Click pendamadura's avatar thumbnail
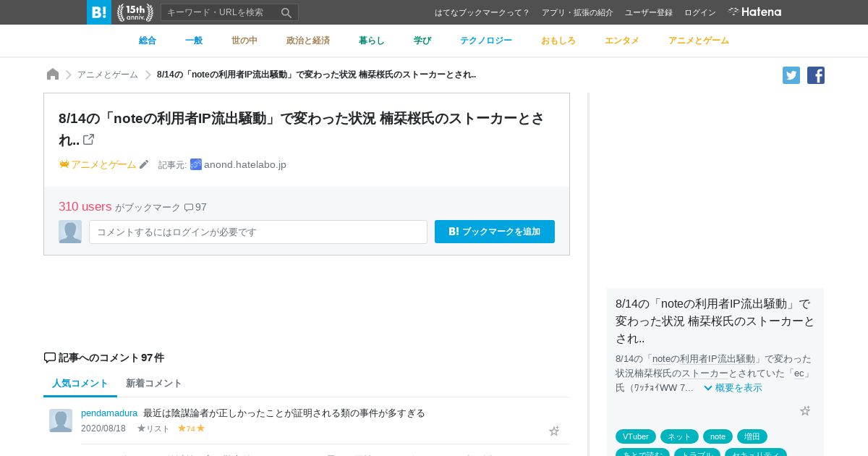This screenshot has width=868, height=456. pos(61,421)
